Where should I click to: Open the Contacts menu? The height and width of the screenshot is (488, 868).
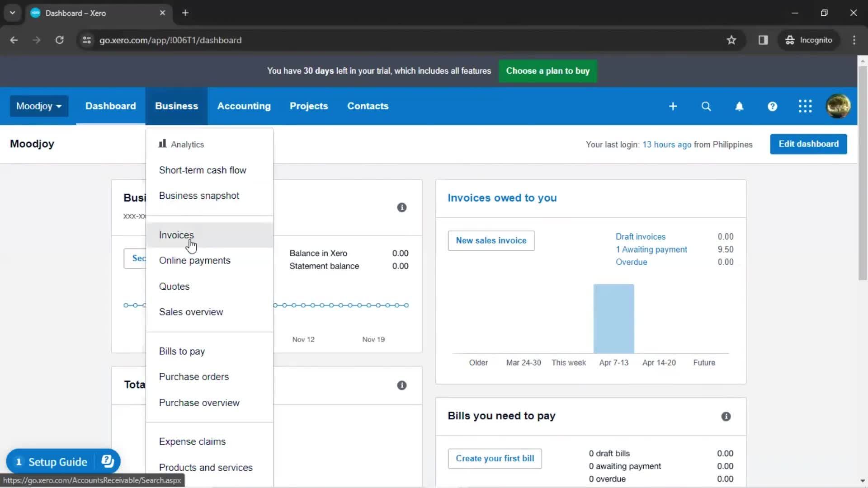click(368, 106)
